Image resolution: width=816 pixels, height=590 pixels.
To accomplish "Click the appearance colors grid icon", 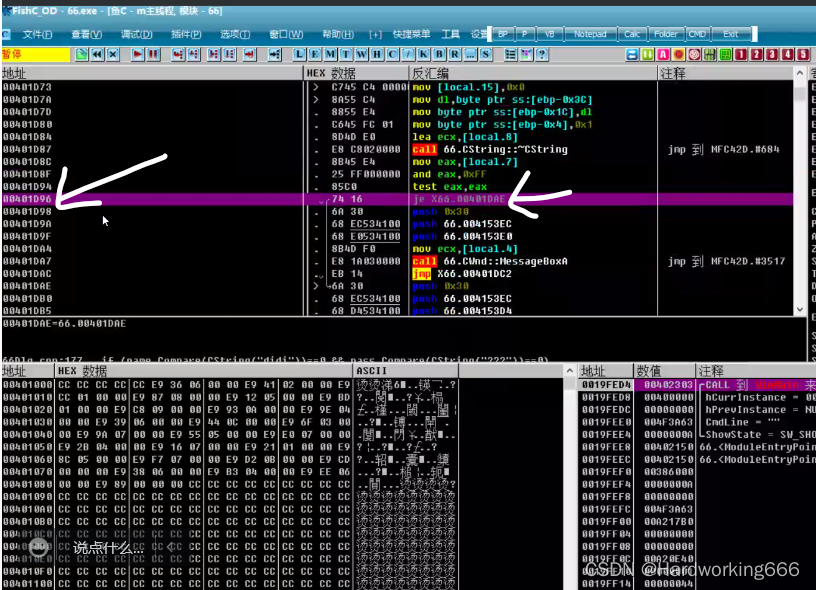I will (x=526, y=55).
